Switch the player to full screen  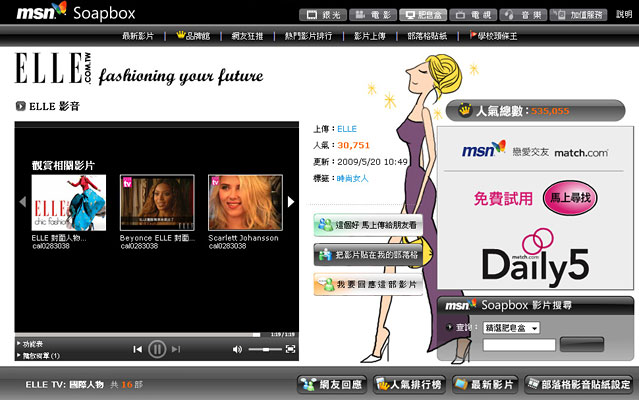click(x=290, y=349)
